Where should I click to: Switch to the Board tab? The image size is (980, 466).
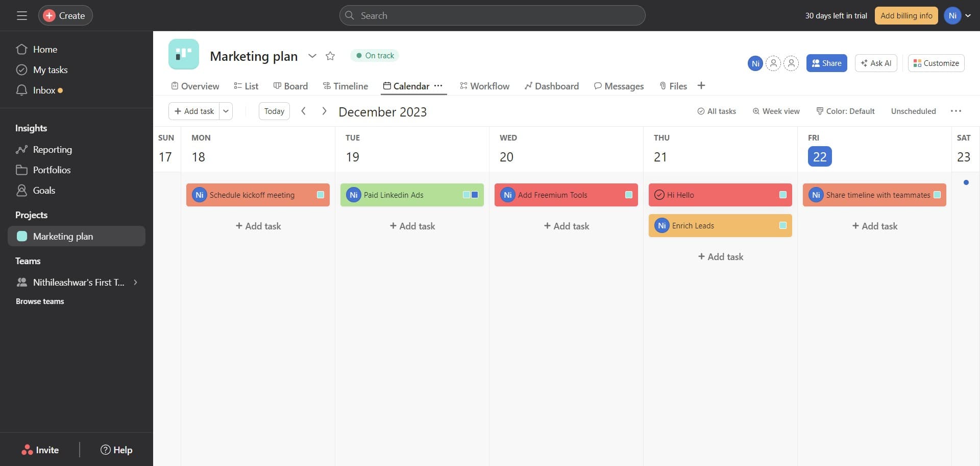coord(290,86)
